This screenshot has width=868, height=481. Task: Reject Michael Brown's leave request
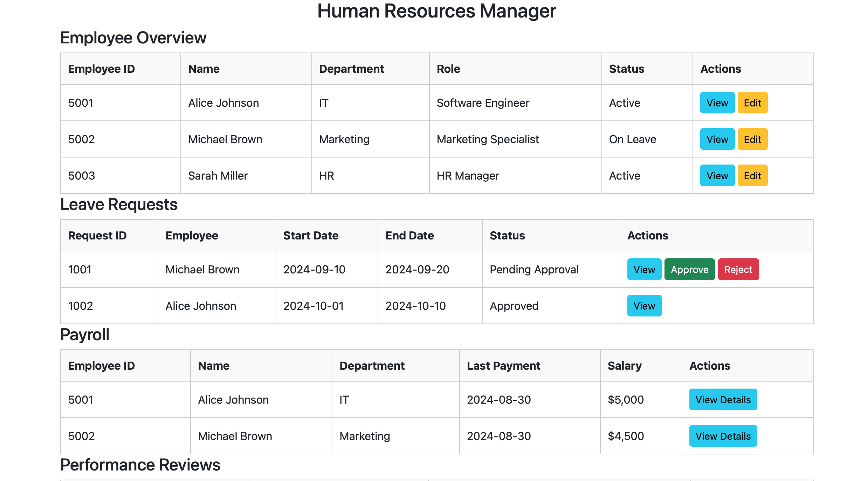738,270
